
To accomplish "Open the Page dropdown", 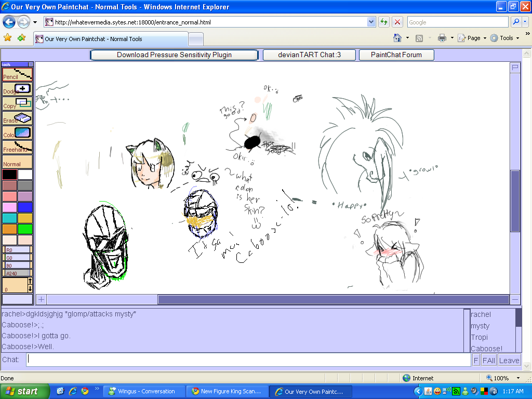I will point(472,38).
